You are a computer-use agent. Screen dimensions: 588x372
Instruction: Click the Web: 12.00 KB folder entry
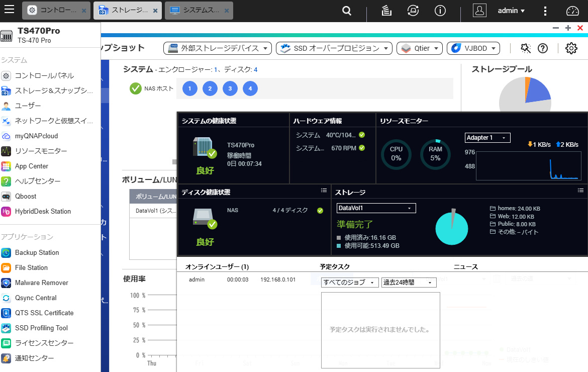tap(512, 216)
